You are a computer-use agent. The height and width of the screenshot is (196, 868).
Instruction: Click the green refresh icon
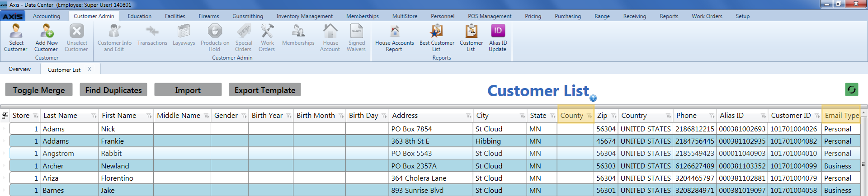pyautogui.click(x=851, y=89)
